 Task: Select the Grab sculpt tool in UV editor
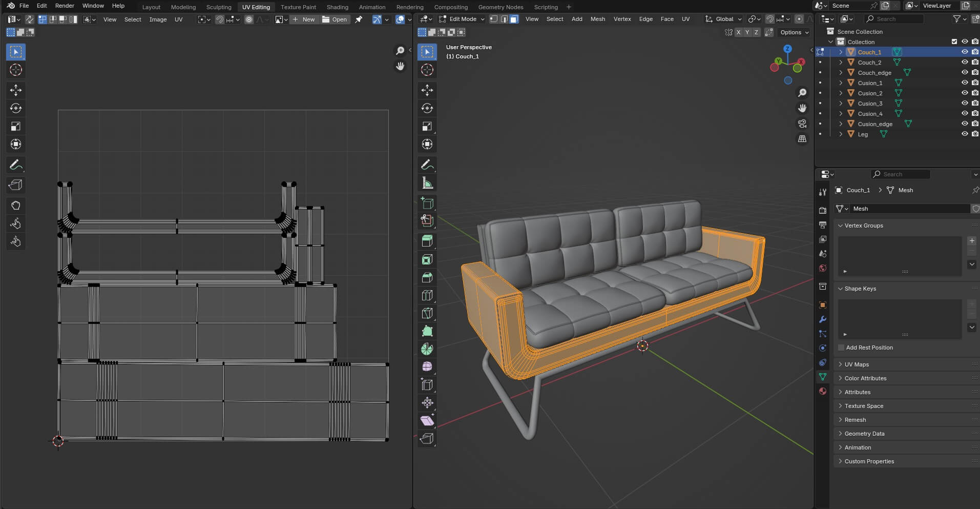tap(16, 206)
